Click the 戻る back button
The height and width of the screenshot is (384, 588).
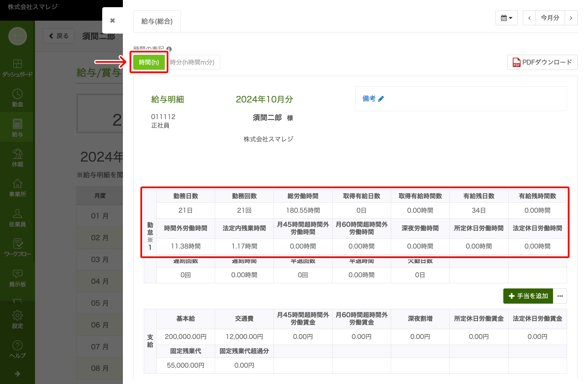(59, 36)
